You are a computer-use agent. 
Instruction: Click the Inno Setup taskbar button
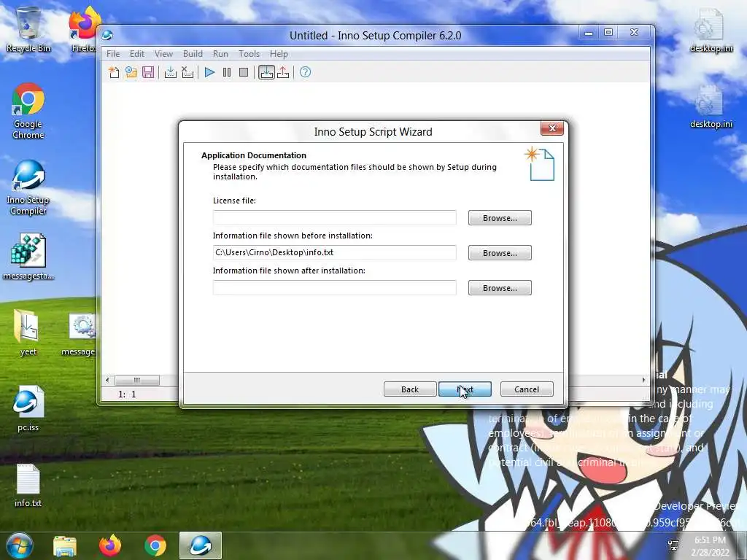click(201, 545)
